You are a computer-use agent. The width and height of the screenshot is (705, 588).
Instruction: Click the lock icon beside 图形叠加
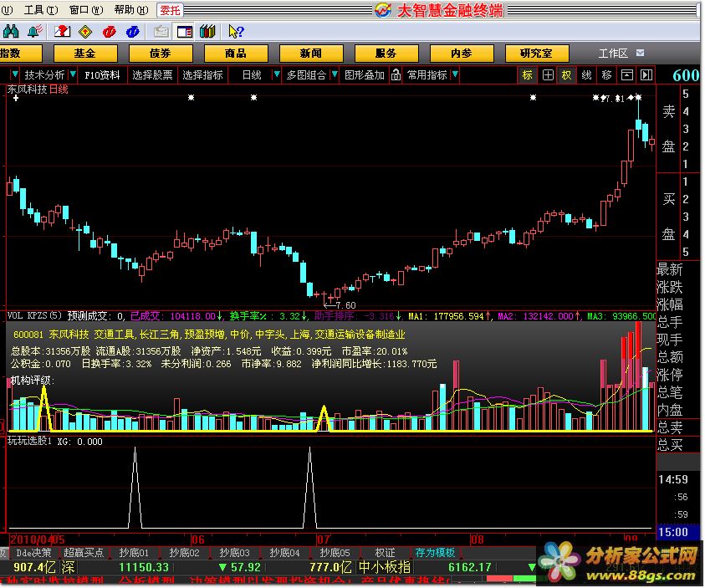coord(396,74)
